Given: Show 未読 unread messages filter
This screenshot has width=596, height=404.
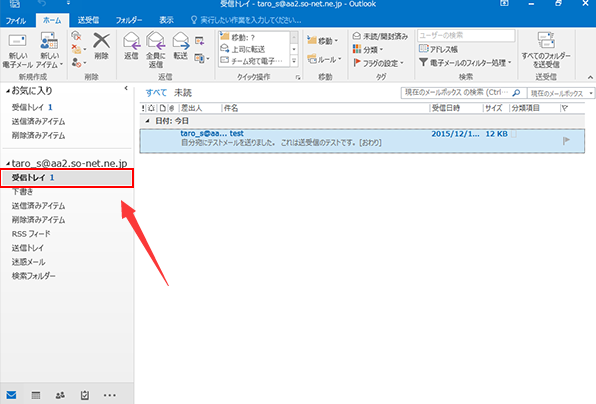Looking at the screenshot, I should 183,93.
